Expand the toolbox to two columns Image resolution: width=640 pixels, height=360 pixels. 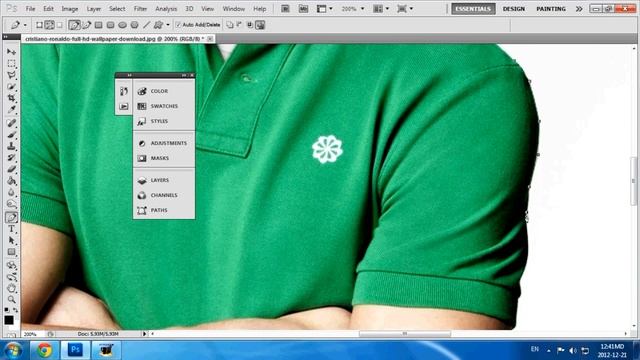6,37
